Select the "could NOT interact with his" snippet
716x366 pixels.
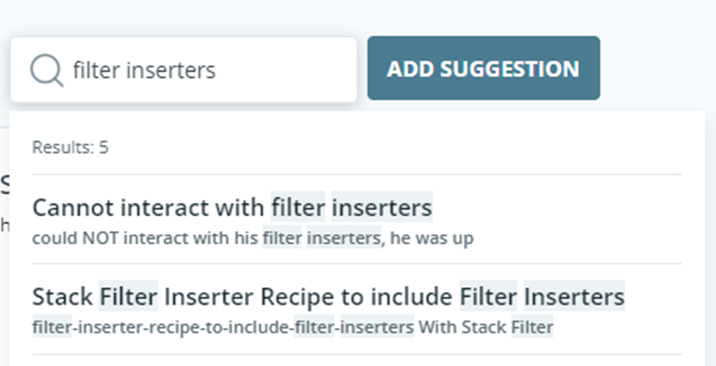click(x=145, y=238)
